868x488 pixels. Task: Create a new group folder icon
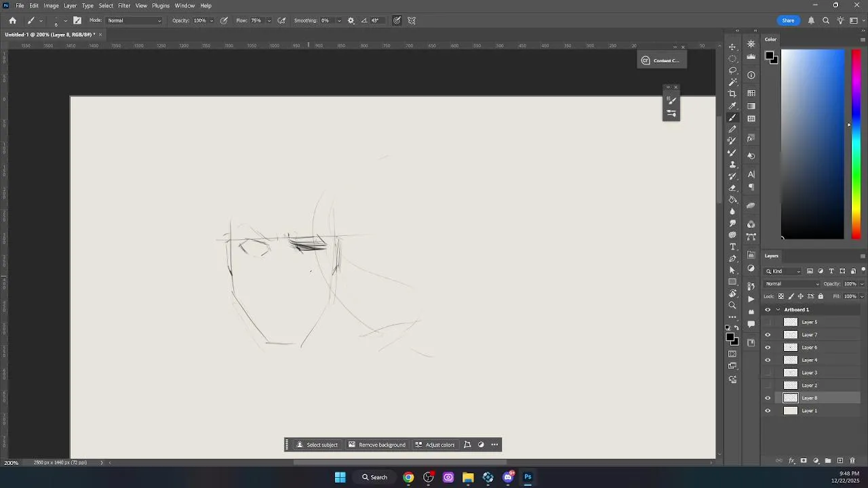[828, 461]
